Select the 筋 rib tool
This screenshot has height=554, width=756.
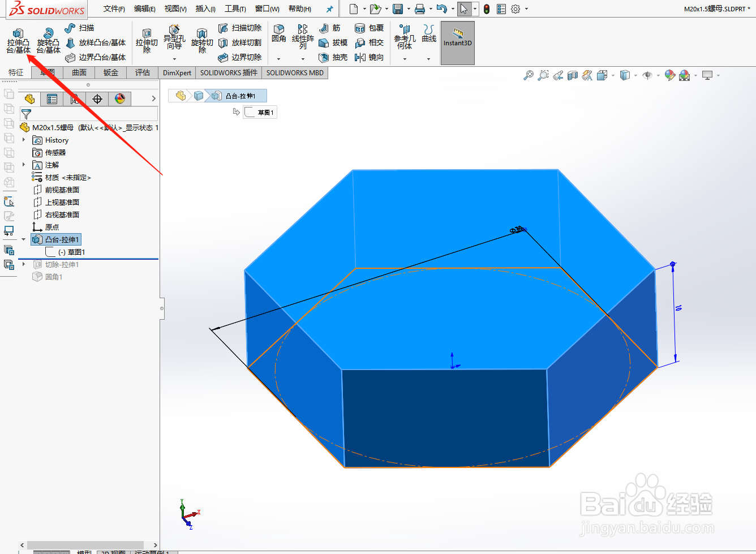pos(330,28)
